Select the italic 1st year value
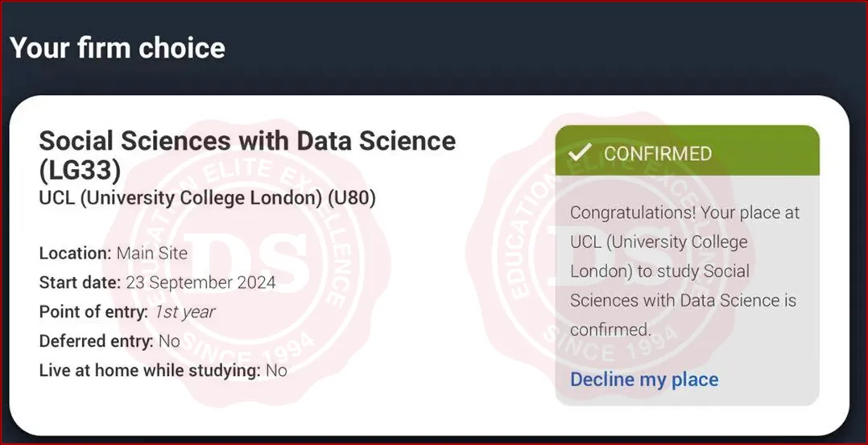The image size is (868, 445). 184,311
